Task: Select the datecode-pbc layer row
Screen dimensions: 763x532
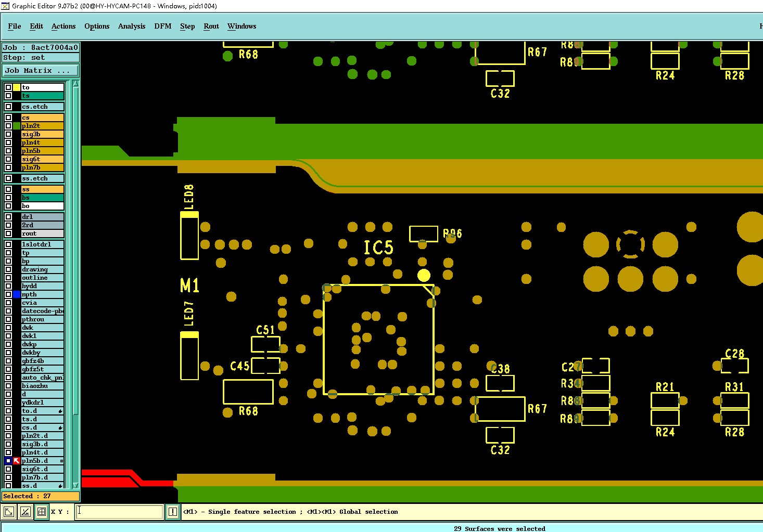Action: coord(43,311)
